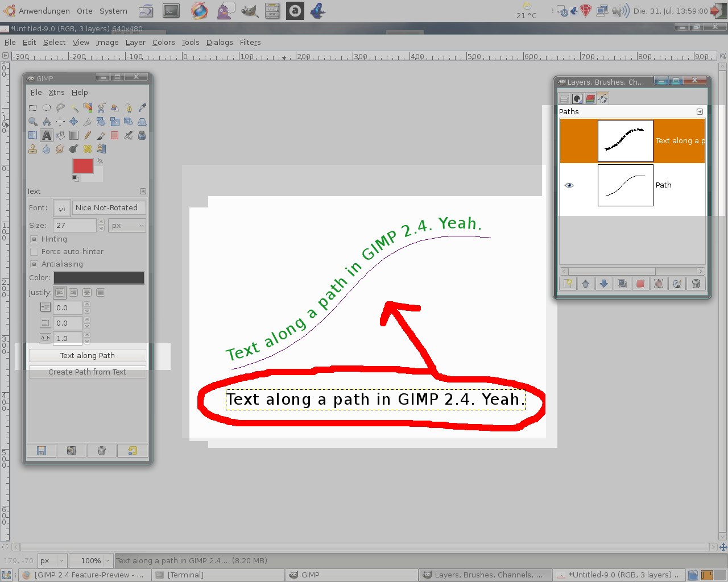Image resolution: width=728 pixels, height=582 pixels.
Task: Select the Paths pen tool in toolbox
Action: (129, 107)
